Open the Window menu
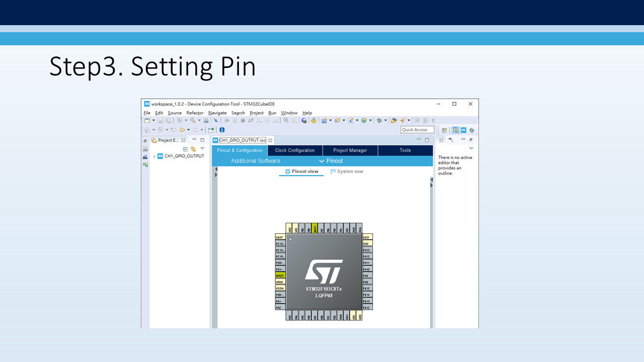644x362 pixels. 289,113
